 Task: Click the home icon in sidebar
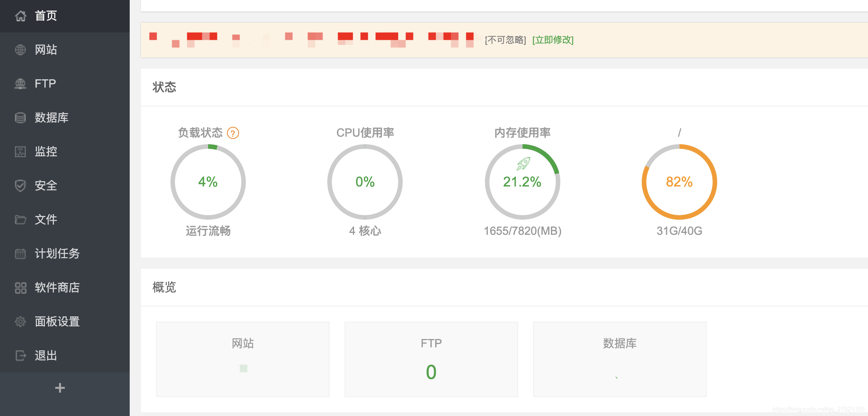(21, 16)
